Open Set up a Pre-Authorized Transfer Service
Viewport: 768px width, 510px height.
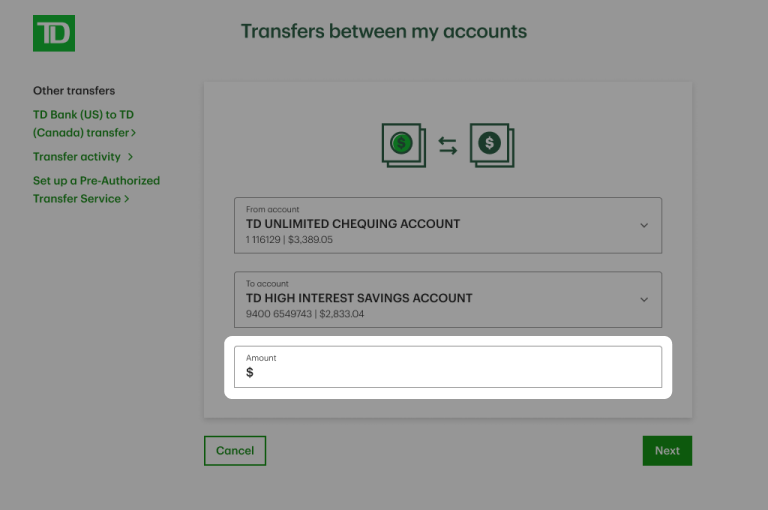pos(96,189)
